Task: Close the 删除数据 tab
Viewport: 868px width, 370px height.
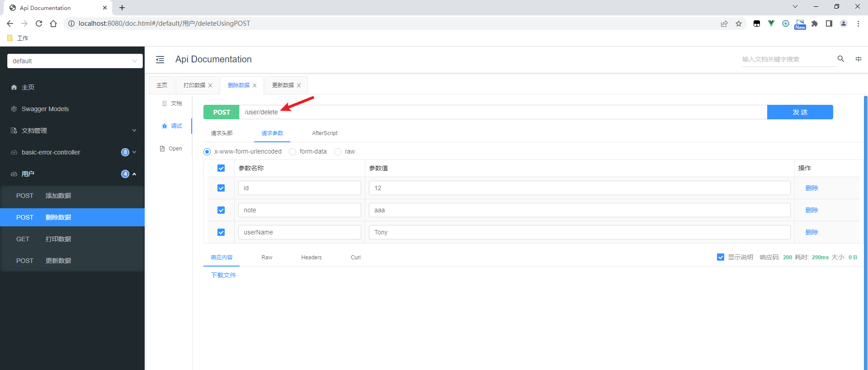Action: coord(255,85)
